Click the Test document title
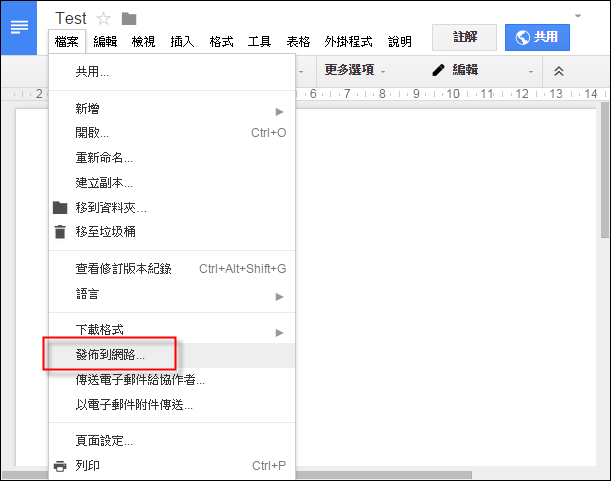This screenshot has height=481, width=611. coord(71,18)
